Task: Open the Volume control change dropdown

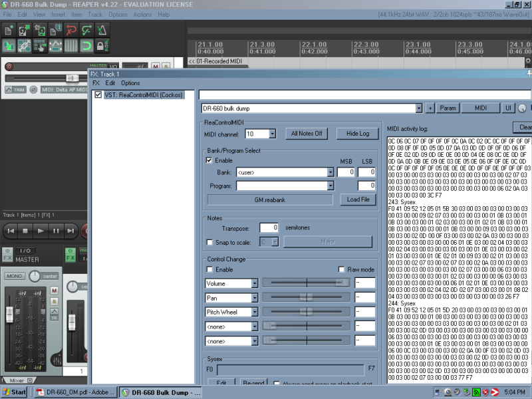Action: click(x=255, y=283)
